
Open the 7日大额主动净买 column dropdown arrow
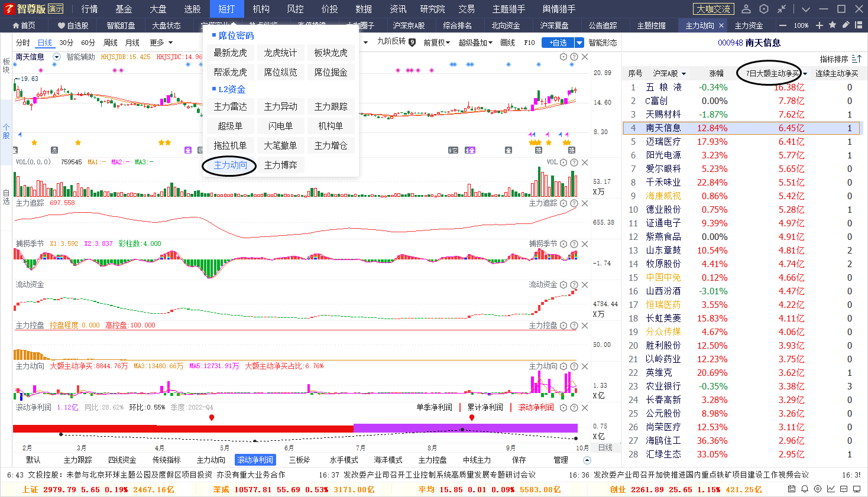tap(805, 74)
